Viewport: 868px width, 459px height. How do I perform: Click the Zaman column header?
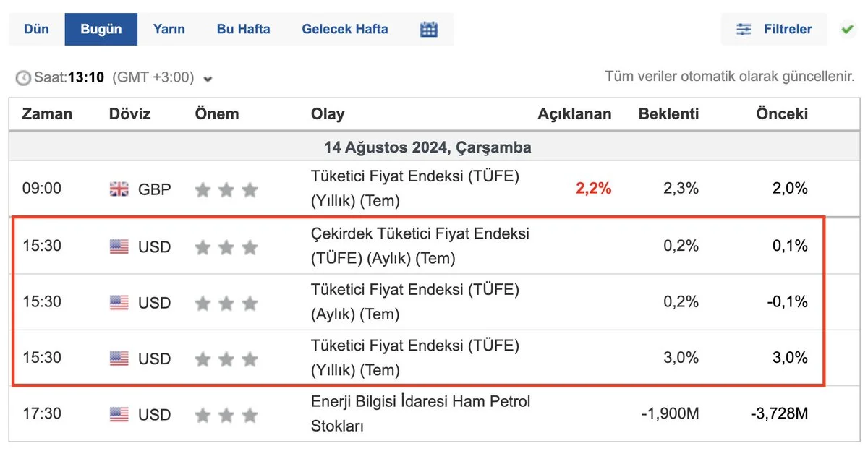pyautogui.click(x=47, y=113)
